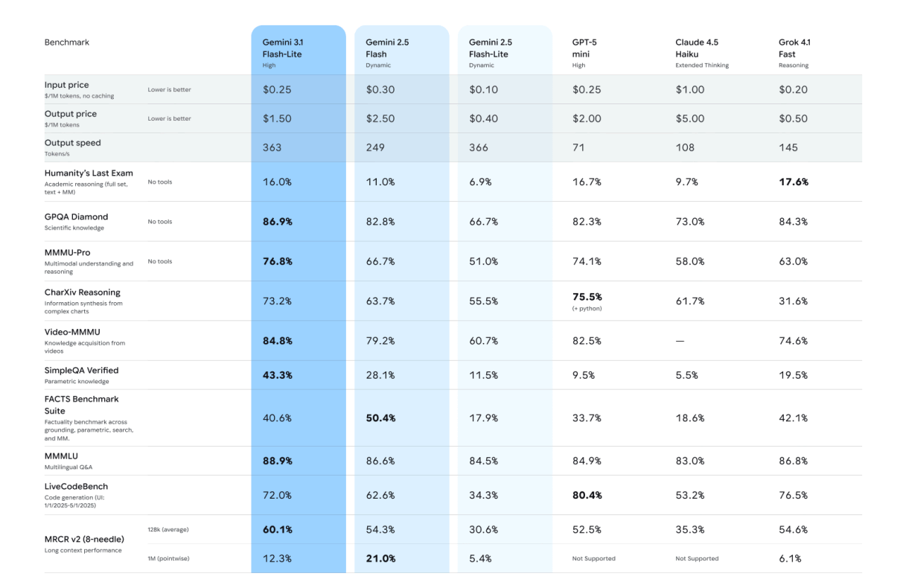Click the SimpleQA Verified benchmark label
903x588 pixels.
click(x=81, y=370)
